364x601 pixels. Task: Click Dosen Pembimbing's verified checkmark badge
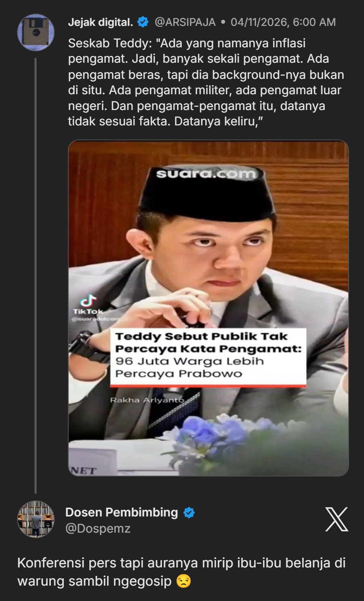click(189, 512)
